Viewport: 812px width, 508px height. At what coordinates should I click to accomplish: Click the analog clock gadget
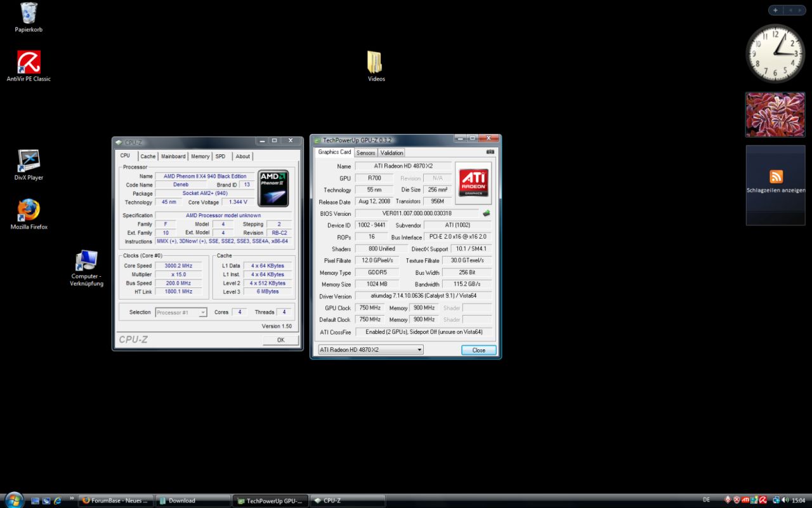tap(775, 53)
